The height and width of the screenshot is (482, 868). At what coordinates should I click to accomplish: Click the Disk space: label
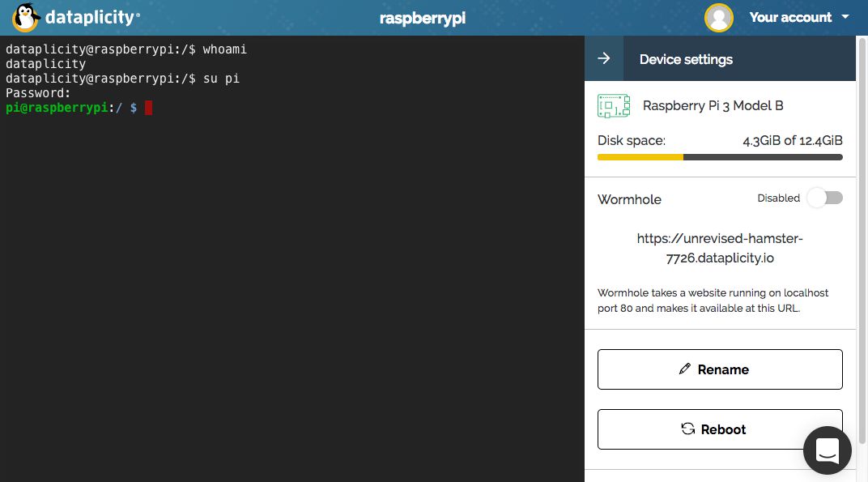[631, 141]
